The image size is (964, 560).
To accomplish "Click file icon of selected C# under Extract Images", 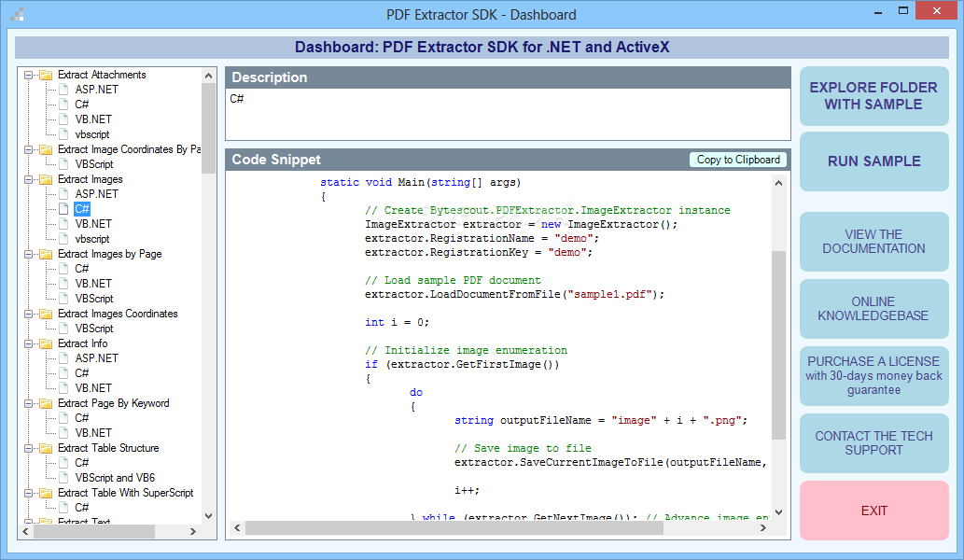I will click(63, 208).
